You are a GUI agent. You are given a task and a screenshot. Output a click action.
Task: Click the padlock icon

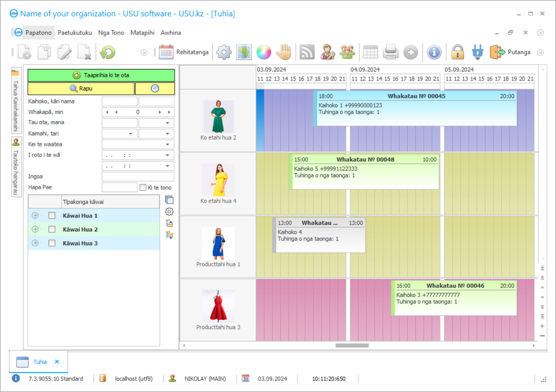point(457,52)
